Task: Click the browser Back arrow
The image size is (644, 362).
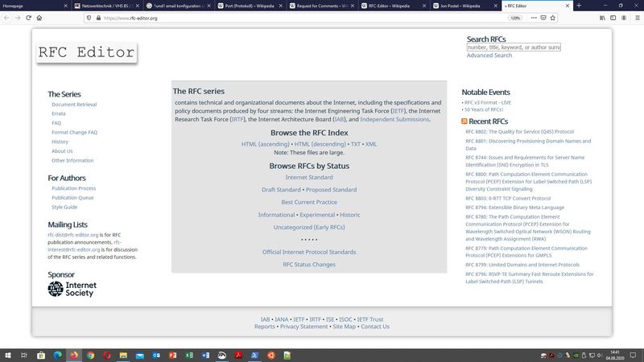Action: pos(6,18)
